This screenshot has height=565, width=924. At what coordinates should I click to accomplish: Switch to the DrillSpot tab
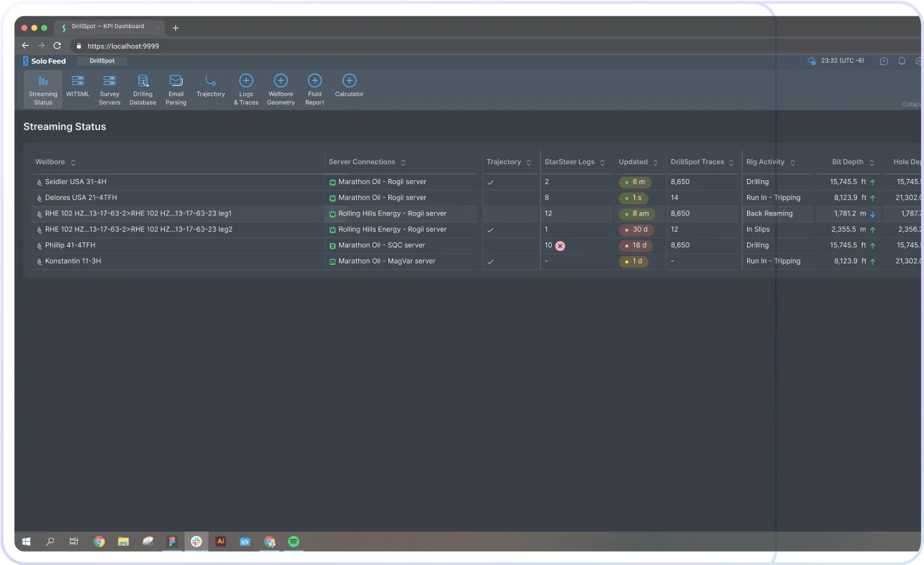pyautogui.click(x=102, y=61)
